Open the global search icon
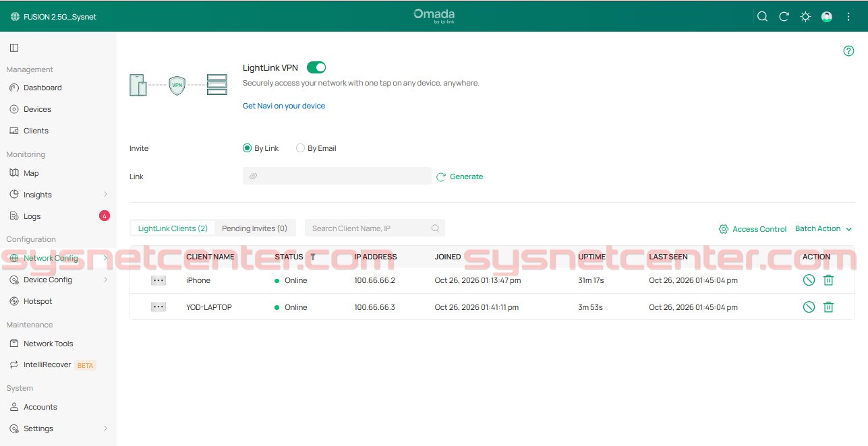The width and height of the screenshot is (868, 446). pyautogui.click(x=762, y=17)
